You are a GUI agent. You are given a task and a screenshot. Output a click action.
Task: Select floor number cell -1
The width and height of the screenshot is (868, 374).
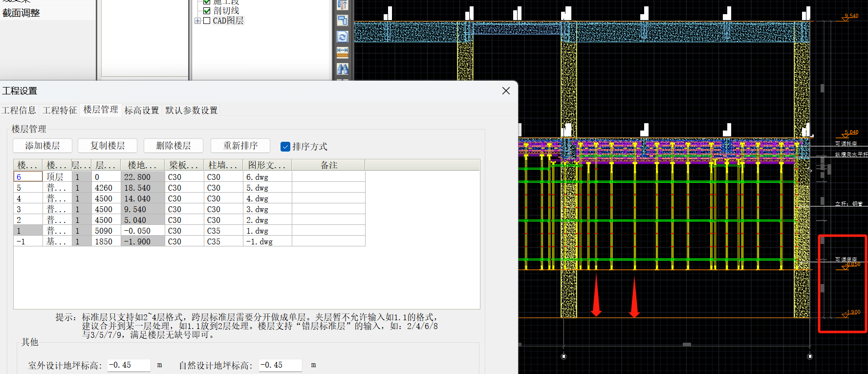tap(28, 241)
